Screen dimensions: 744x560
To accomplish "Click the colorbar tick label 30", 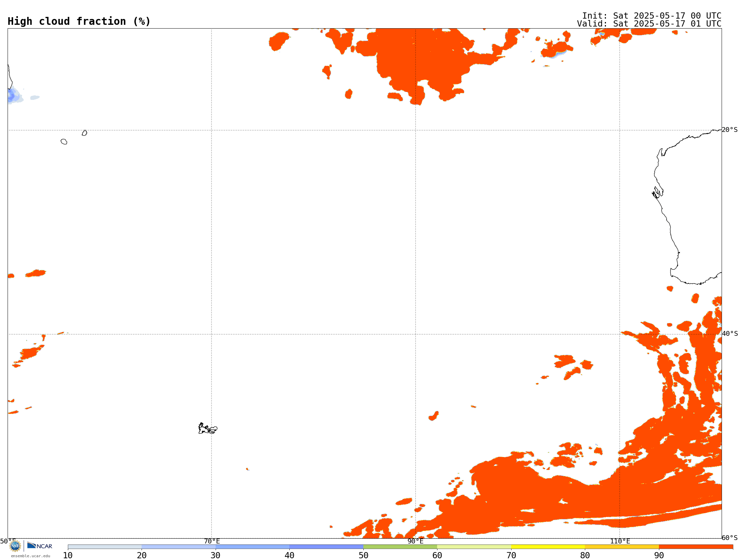I will (216, 556).
